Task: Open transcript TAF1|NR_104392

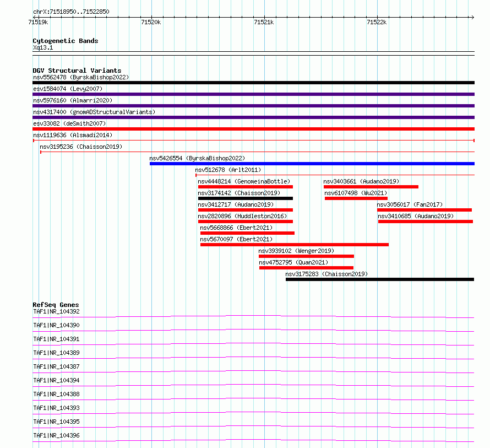Action: [56, 311]
